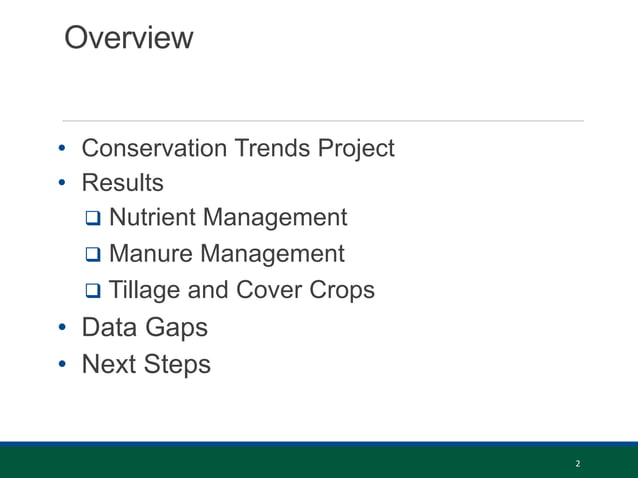
Task: Select the Conservation Trends Project bullet text
Action: (x=238, y=148)
